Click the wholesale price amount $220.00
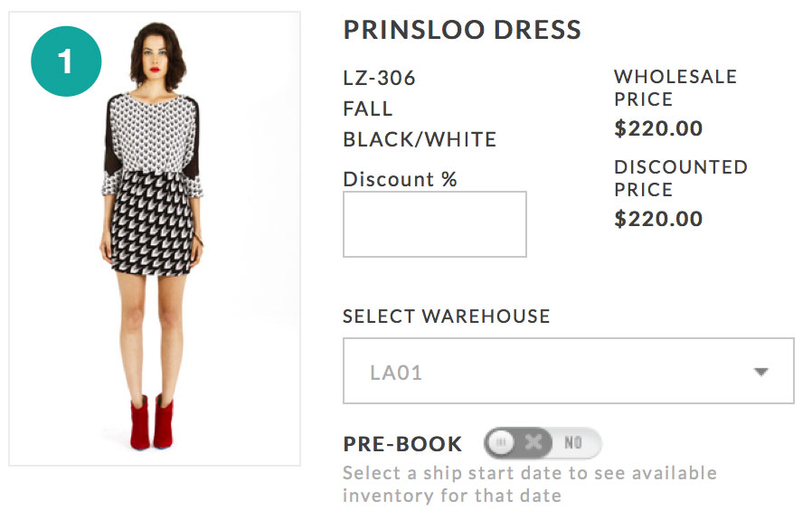This screenshot has height=520, width=812. point(658,128)
